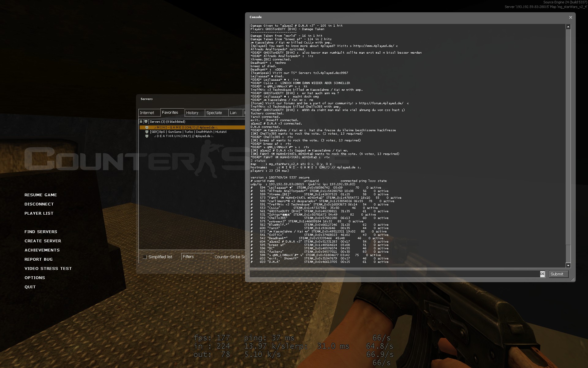Click the VAC shield icon beside MINI-GAMES server
This screenshot has width=588, height=368.
point(147,127)
